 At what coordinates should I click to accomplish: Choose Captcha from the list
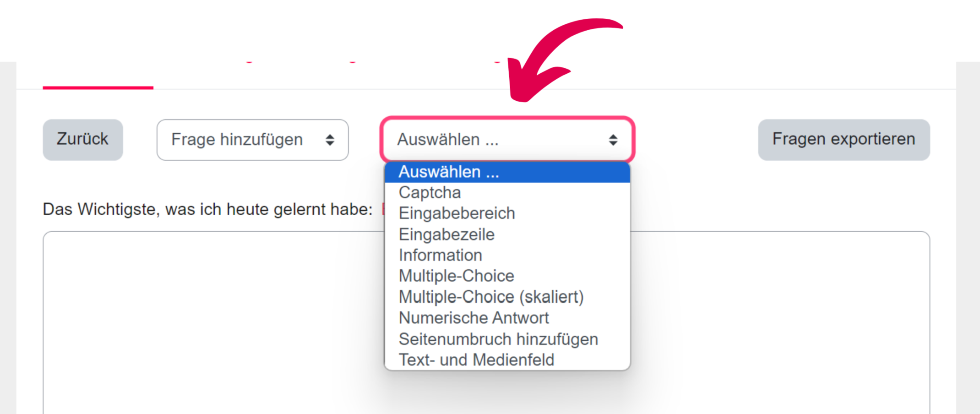[x=430, y=193]
